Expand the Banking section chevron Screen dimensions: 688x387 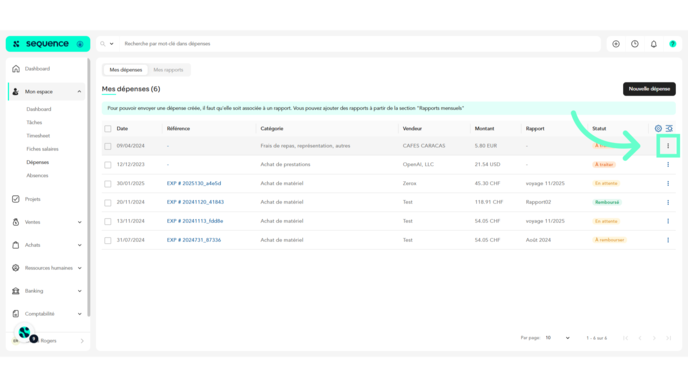79,291
